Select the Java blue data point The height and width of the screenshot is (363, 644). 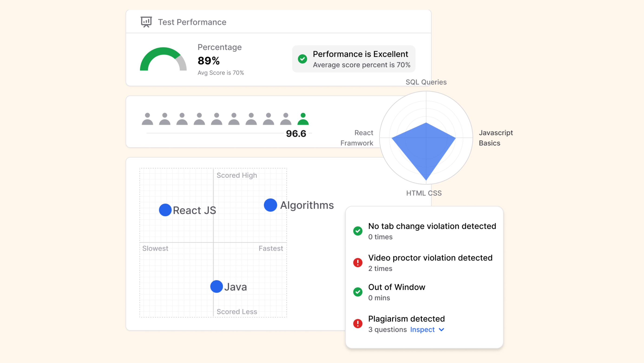pyautogui.click(x=217, y=287)
